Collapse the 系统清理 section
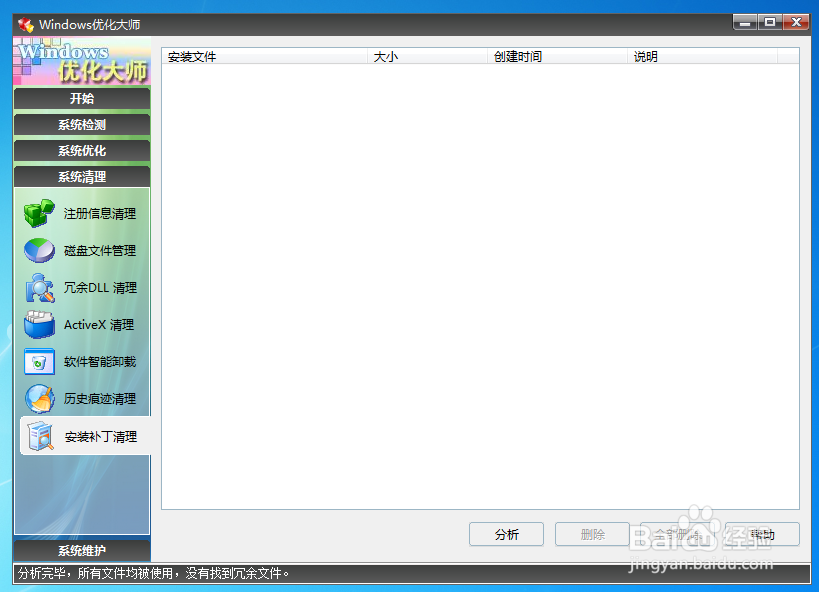819x592 pixels. pos(82,177)
